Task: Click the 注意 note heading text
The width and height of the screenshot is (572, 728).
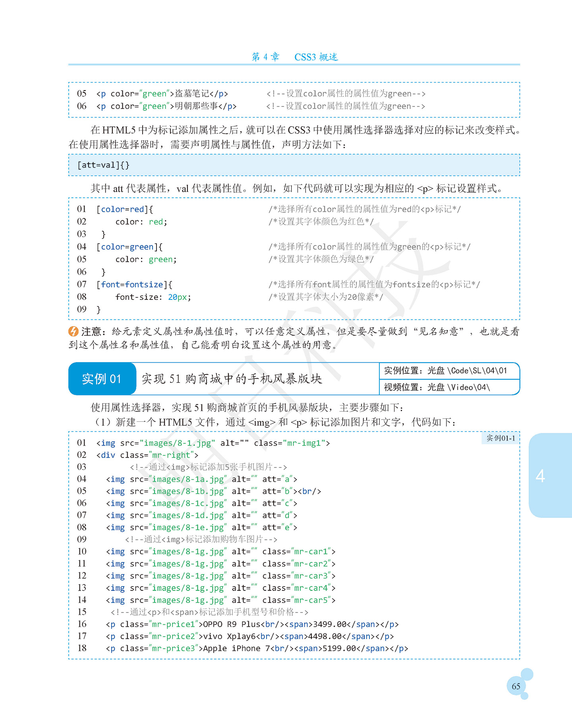Action: click(94, 331)
